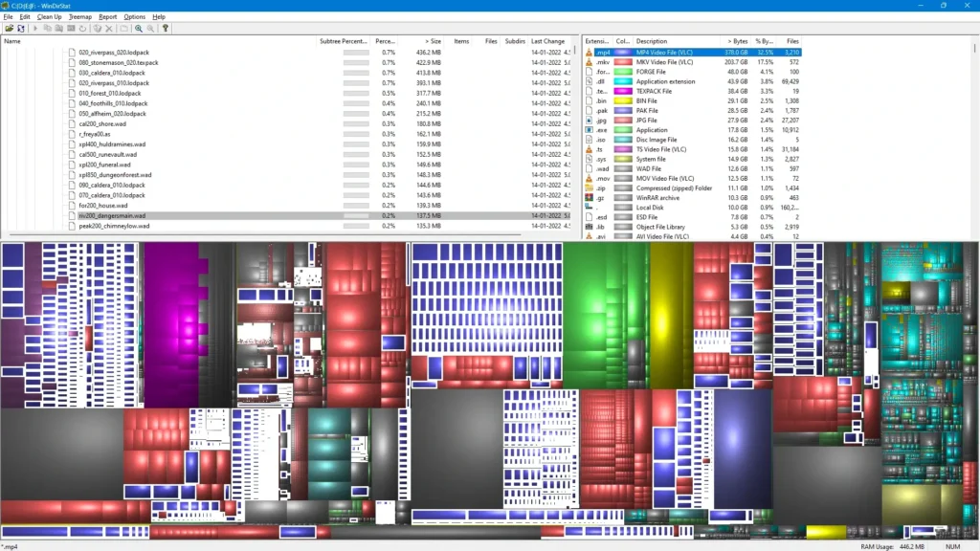Screen dimensions: 980x551
Task: Click the Last Change column header
Action: click(548, 41)
